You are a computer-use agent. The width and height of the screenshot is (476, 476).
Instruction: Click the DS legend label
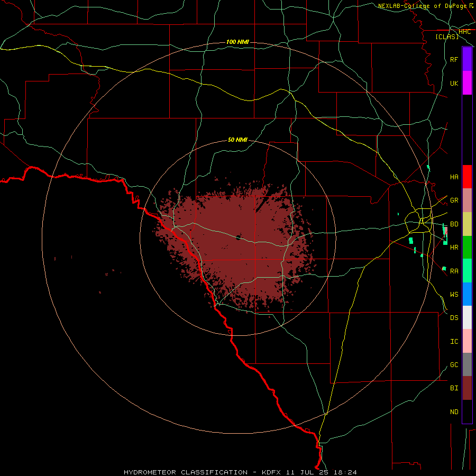pos(454,317)
